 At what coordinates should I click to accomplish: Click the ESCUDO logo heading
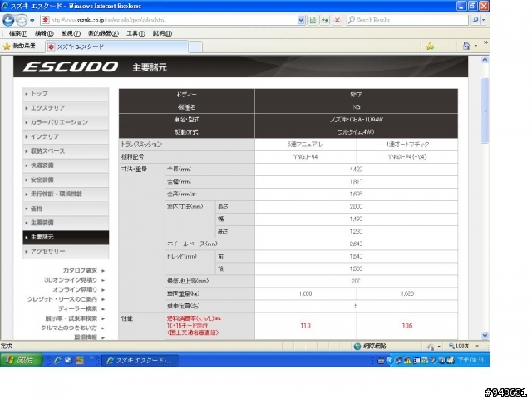coord(71,66)
